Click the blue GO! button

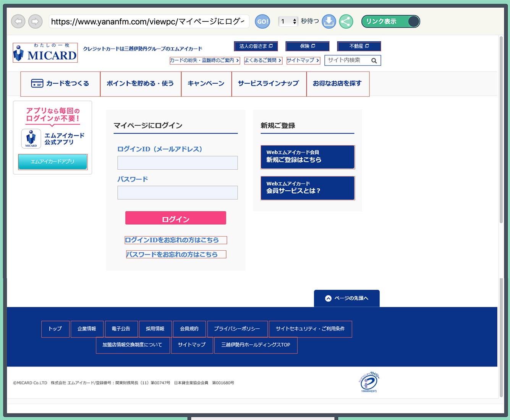[x=262, y=21]
